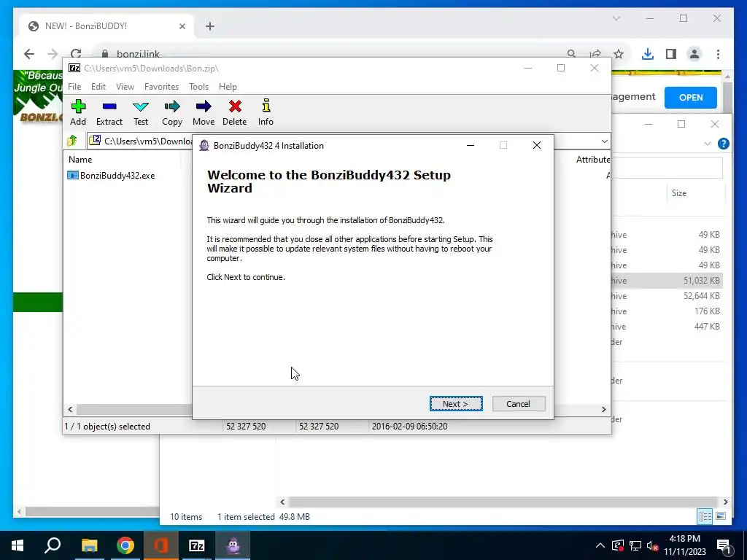
Task: Click the muted volume tray icon
Action: point(652,545)
